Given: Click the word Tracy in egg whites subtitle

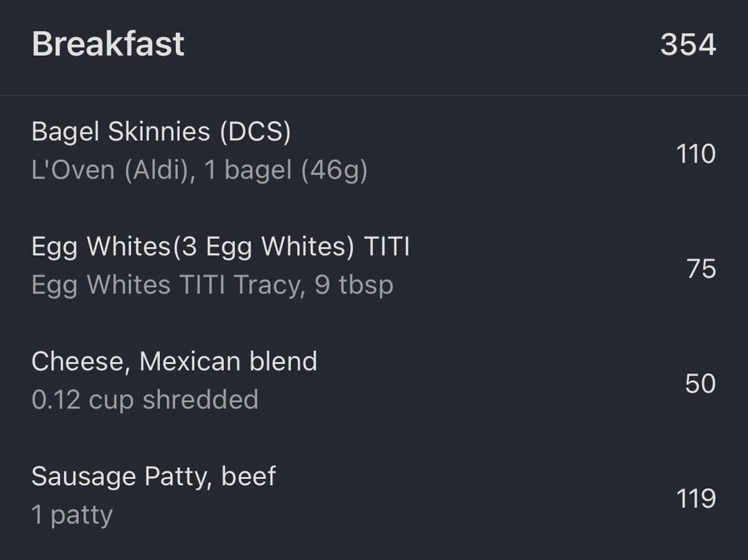Looking at the screenshot, I should pyautogui.click(x=269, y=285).
